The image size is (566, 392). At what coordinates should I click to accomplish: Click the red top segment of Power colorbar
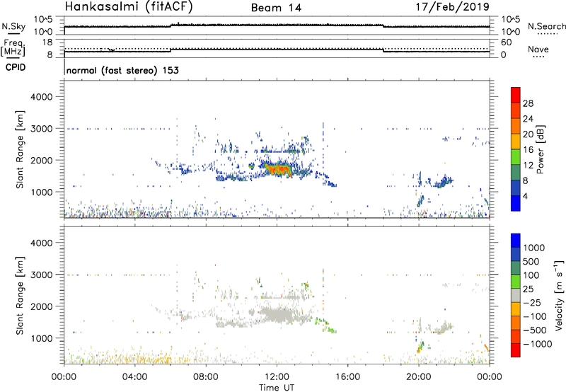[516, 95]
